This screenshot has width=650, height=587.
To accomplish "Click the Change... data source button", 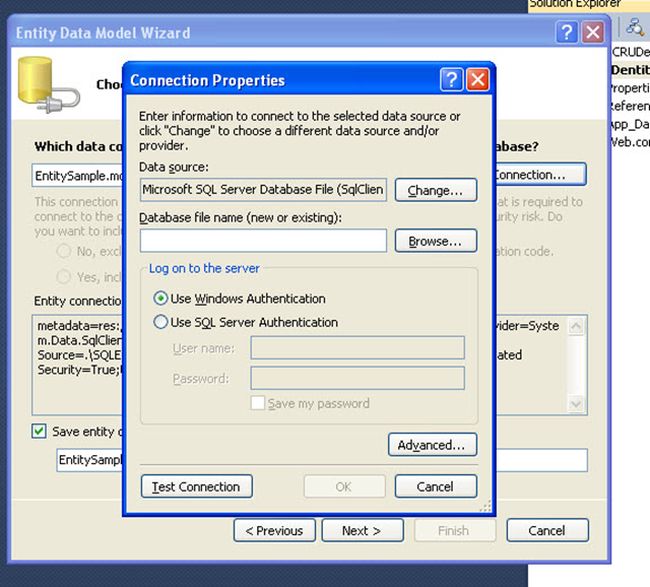I will 436,190.
